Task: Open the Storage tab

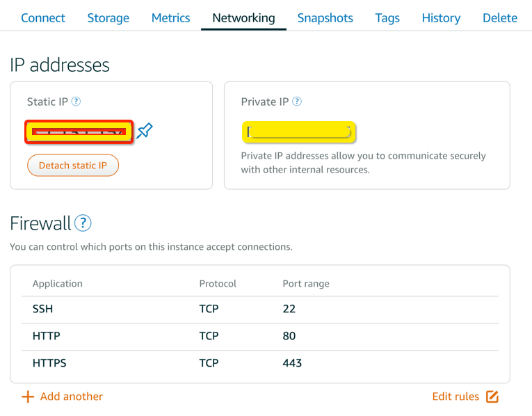Action: tap(108, 17)
